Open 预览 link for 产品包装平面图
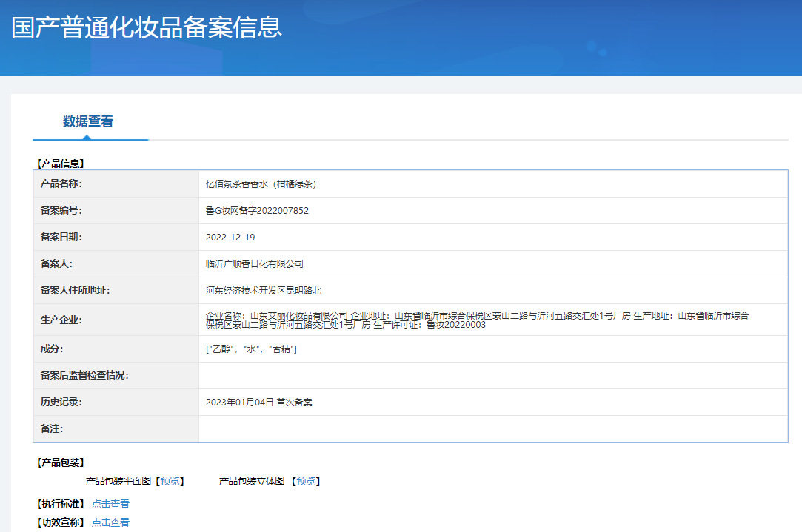The width and height of the screenshot is (802, 532). (x=170, y=481)
